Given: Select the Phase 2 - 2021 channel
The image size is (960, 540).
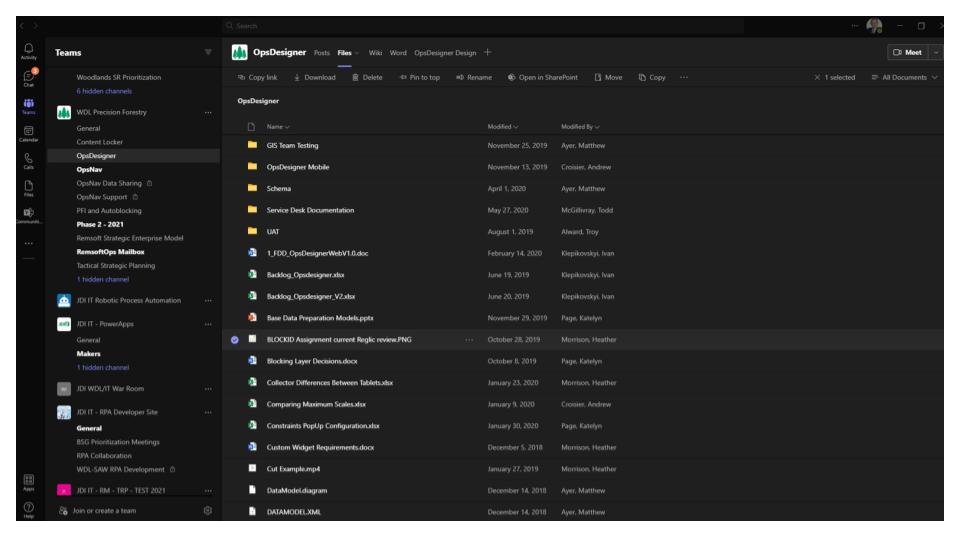Looking at the screenshot, I should click(100, 225).
